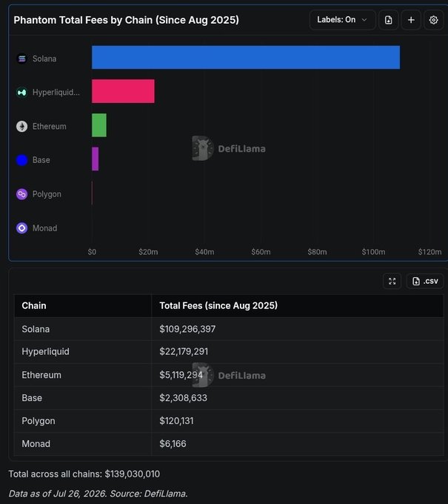This screenshot has width=448, height=504.
Task: Click the value $22,179,291
Action: (x=184, y=351)
